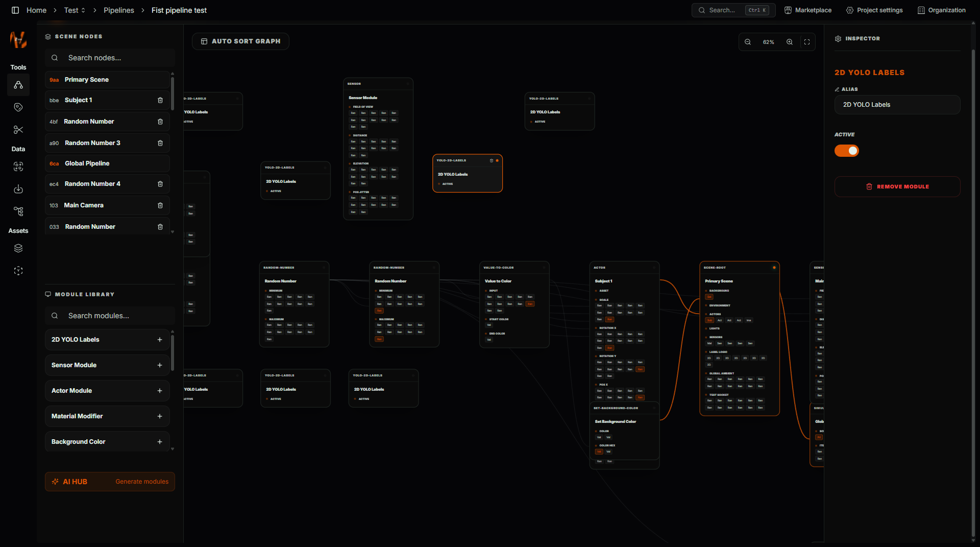Go to Home breadcrumb
This screenshot has height=547, width=980.
click(x=36, y=10)
